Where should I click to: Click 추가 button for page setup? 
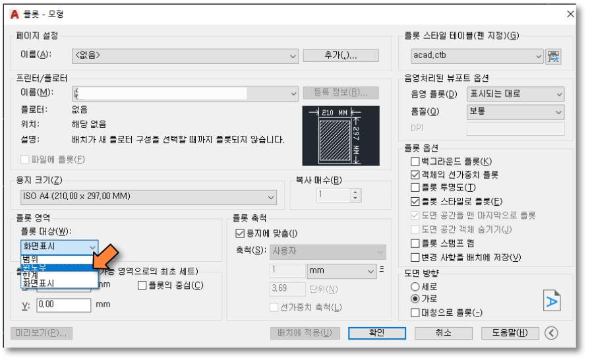click(x=341, y=55)
